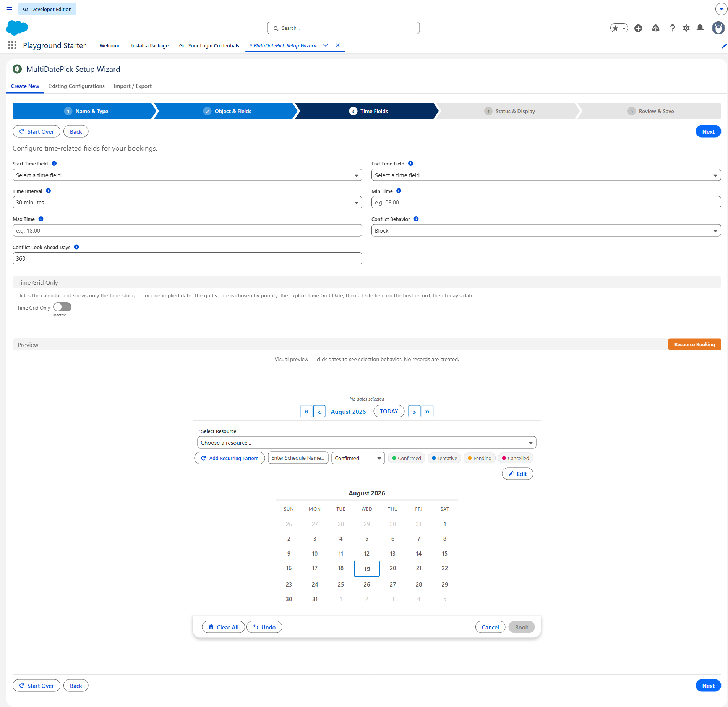This screenshot has width=728, height=707.
Task: Open the App Launcher grid icon
Action: [12, 45]
